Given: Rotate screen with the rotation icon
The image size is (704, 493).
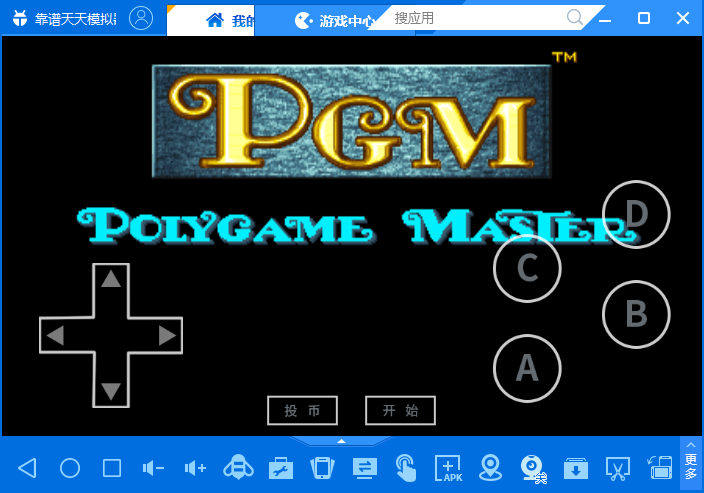Looking at the screenshot, I should 660,468.
